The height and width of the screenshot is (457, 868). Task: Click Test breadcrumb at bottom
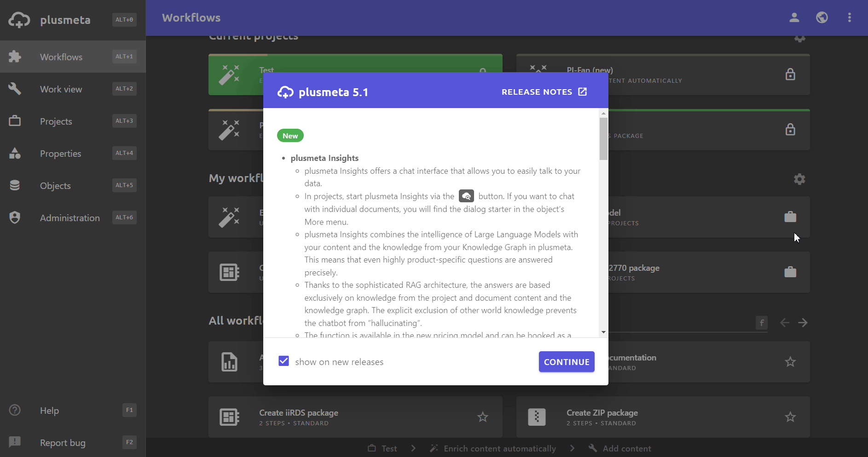382,448
